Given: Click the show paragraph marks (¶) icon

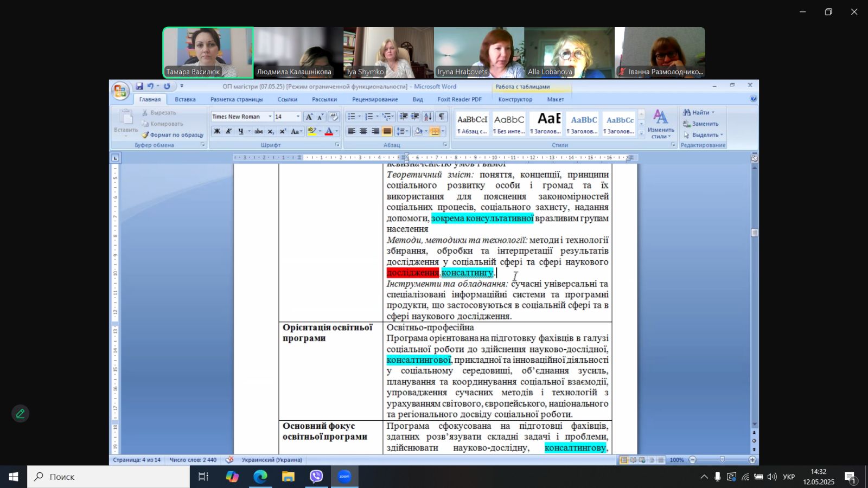Looking at the screenshot, I should [442, 117].
